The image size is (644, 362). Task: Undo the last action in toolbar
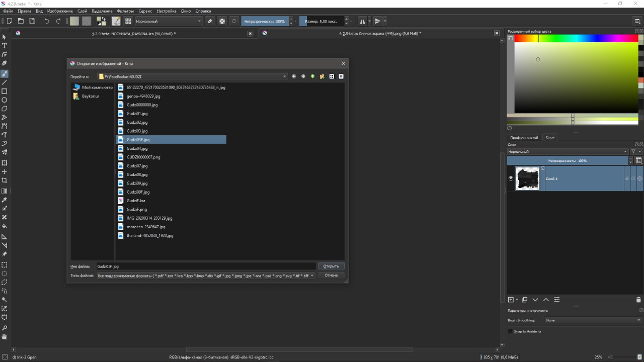47,21
